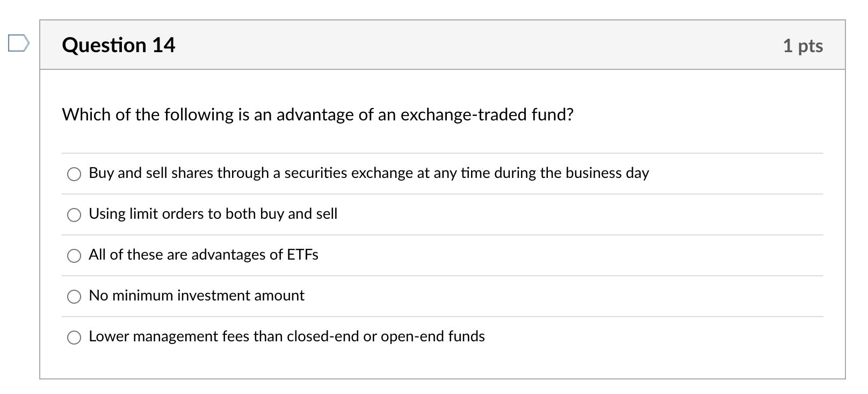The image size is (868, 394).
Task: Click the question prompt "Which of the following"
Action: coord(317,114)
